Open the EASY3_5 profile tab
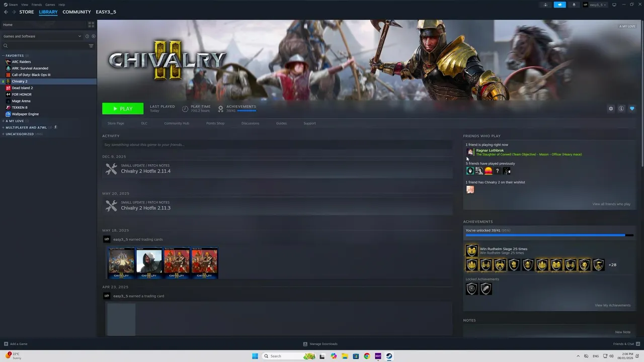Screen dimensions: 644x362 click(106, 12)
